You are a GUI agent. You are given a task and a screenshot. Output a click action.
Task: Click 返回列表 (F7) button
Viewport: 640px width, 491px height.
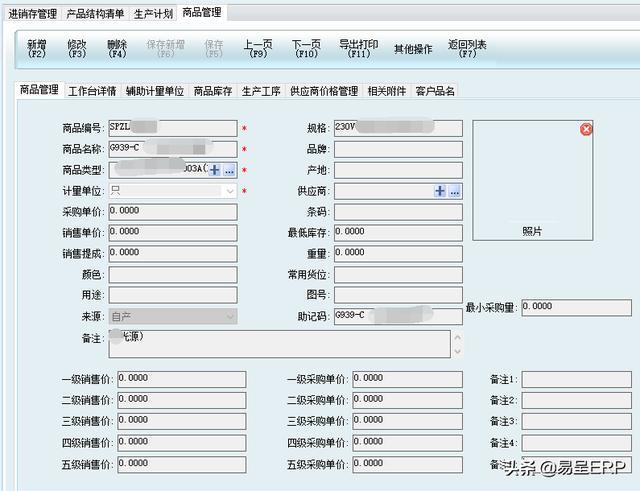pyautogui.click(x=467, y=49)
